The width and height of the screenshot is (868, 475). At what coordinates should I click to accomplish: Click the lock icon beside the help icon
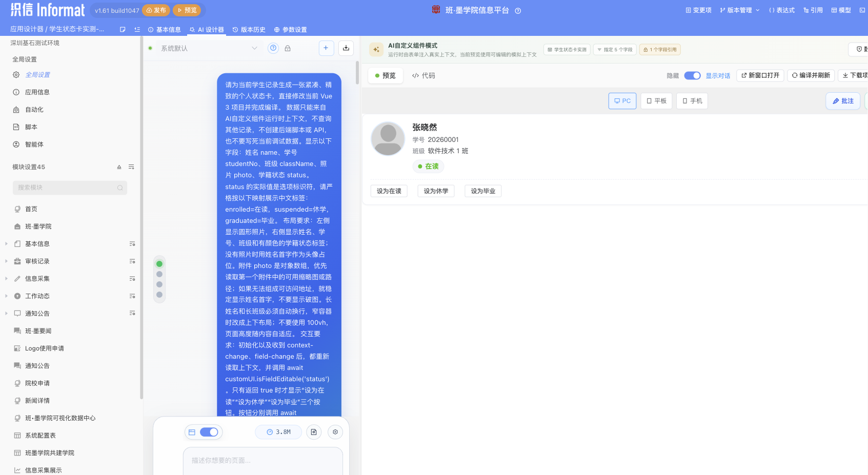coord(288,48)
